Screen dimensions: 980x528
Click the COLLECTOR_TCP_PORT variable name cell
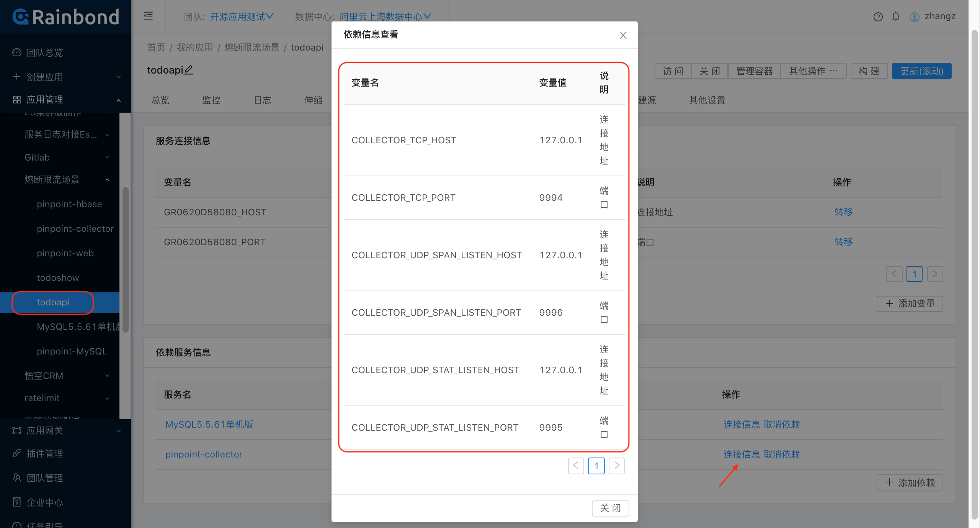[x=403, y=198]
